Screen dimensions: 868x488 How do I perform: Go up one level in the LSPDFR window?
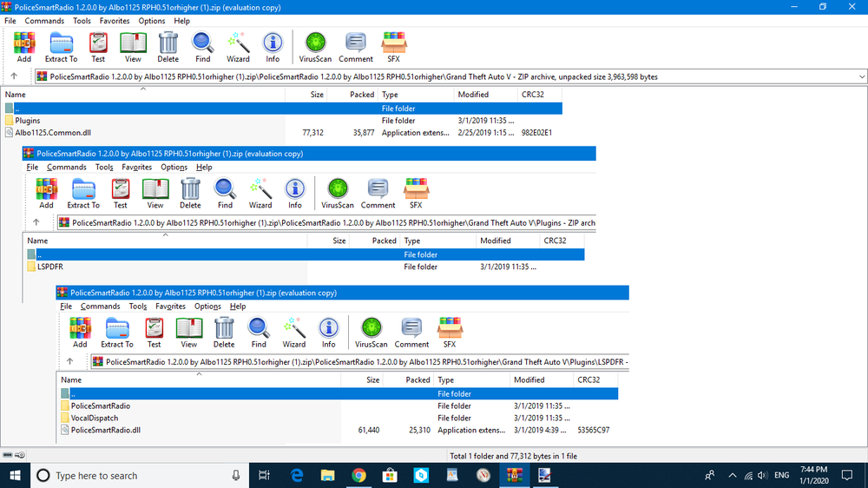coord(69,361)
